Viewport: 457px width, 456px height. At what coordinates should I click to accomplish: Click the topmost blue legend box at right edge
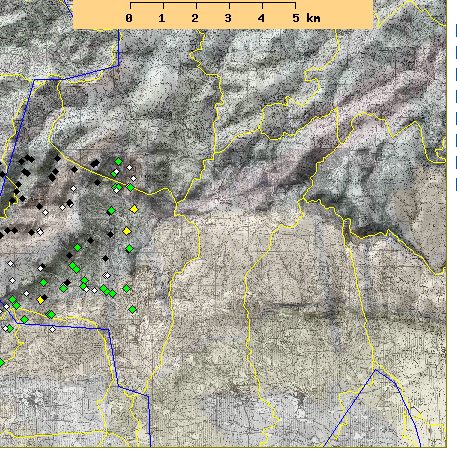coord(456,31)
